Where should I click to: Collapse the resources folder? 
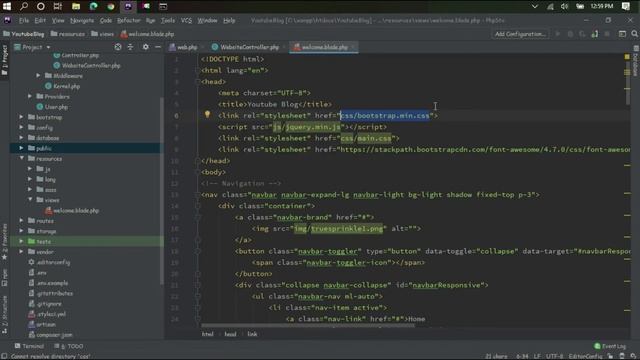pyautogui.click(x=21, y=158)
